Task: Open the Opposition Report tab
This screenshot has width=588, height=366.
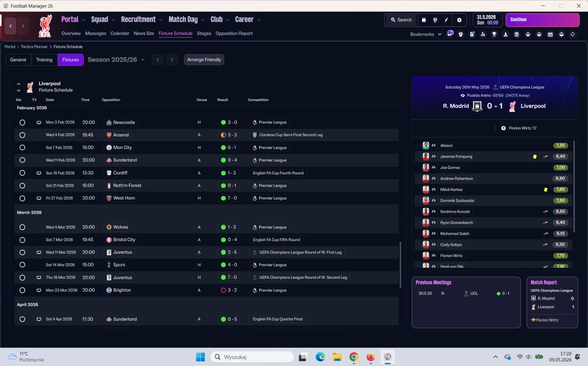Action: point(234,34)
